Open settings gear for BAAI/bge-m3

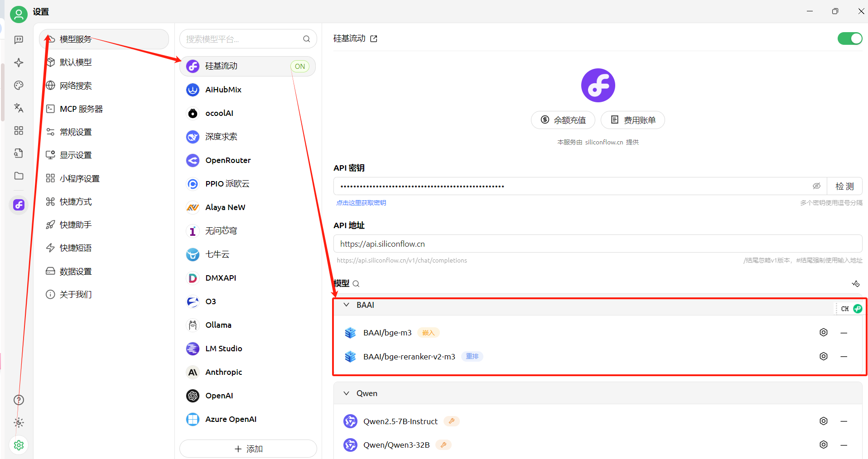pos(824,332)
